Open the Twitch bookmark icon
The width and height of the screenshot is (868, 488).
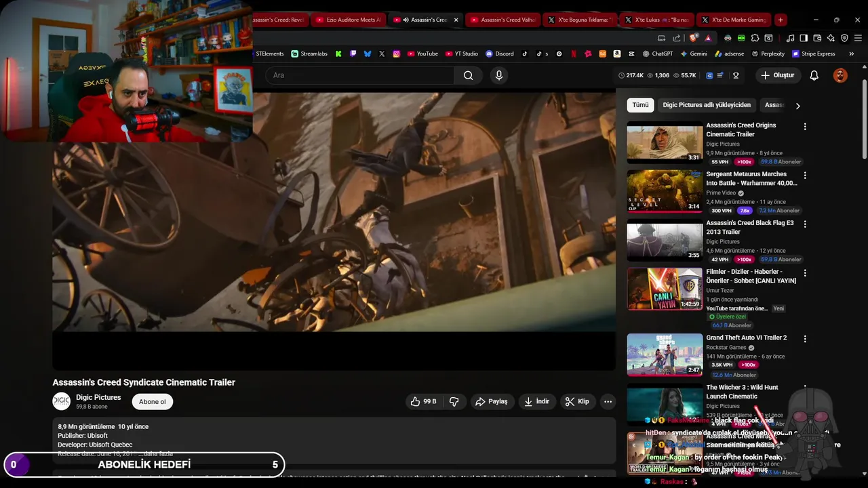[353, 54]
